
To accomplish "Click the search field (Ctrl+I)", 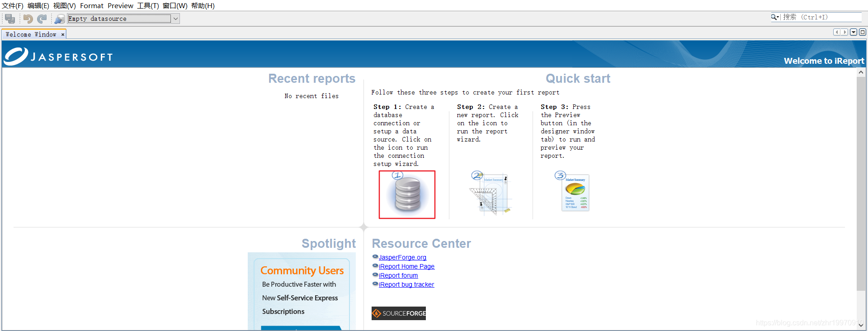I will pyautogui.click(x=822, y=17).
